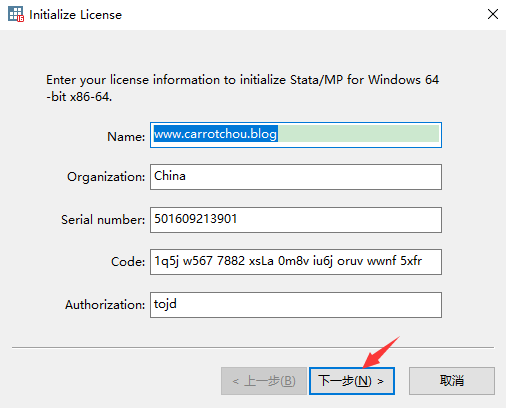Click the 下一步(N) next button
506x408 pixels.
352,381
